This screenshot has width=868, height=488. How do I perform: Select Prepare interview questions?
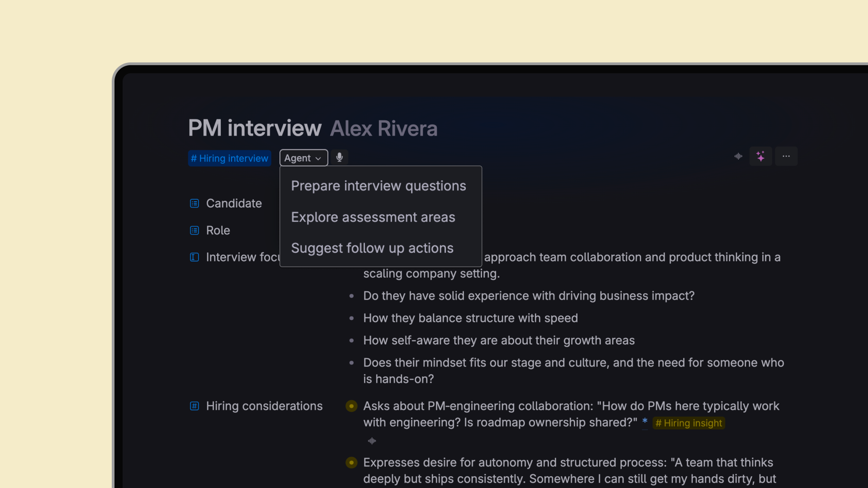[x=378, y=186]
